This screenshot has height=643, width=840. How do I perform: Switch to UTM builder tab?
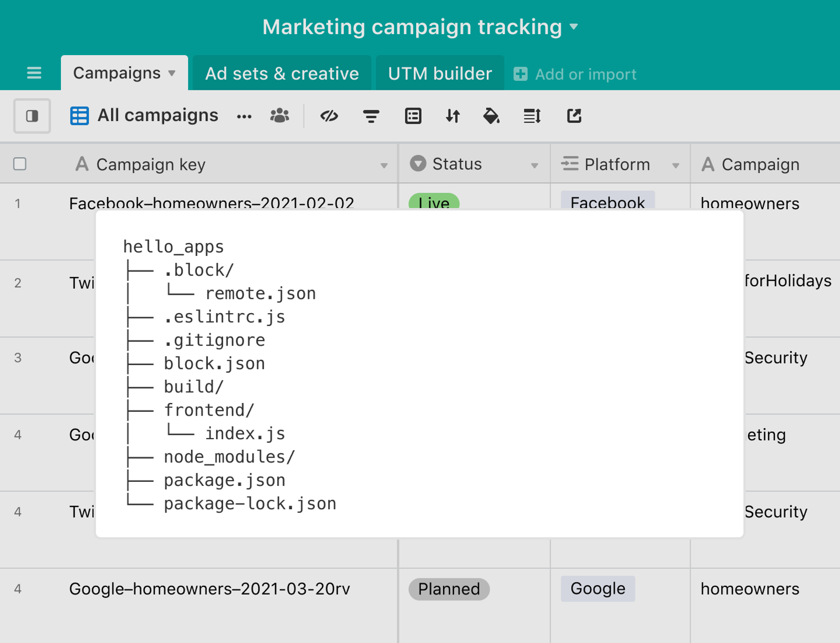(440, 73)
